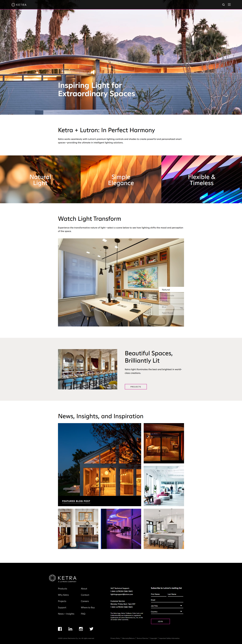This screenshot has width=242, height=644.
Task: Click the JOIN mailing list button
Action: coord(160,621)
